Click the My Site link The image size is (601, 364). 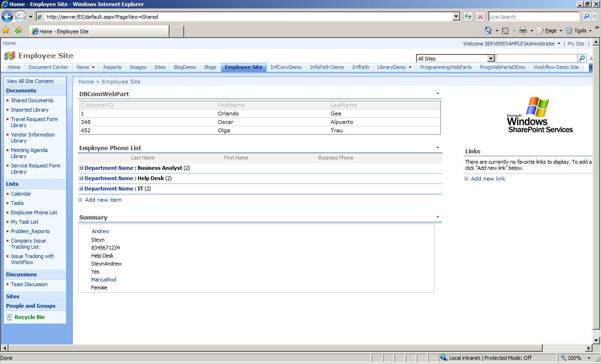click(576, 44)
